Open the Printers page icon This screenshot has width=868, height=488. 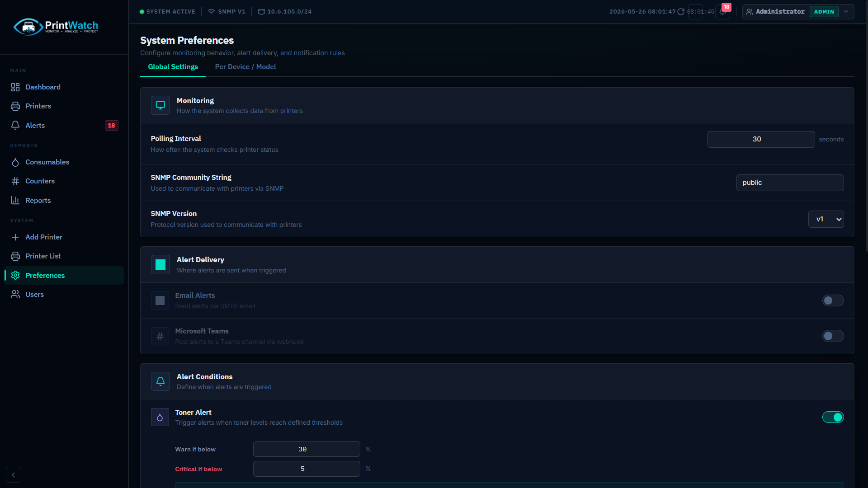pyautogui.click(x=15, y=106)
